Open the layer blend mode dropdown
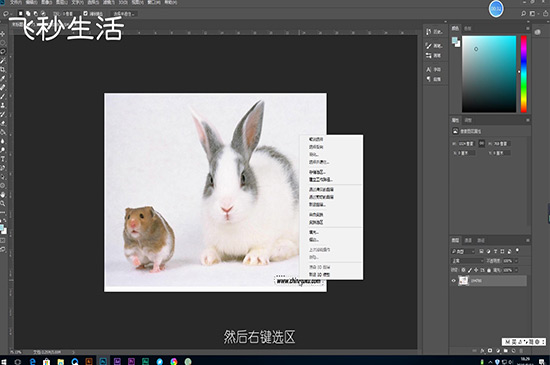Viewport: 550px width, 365px height. (x=467, y=261)
